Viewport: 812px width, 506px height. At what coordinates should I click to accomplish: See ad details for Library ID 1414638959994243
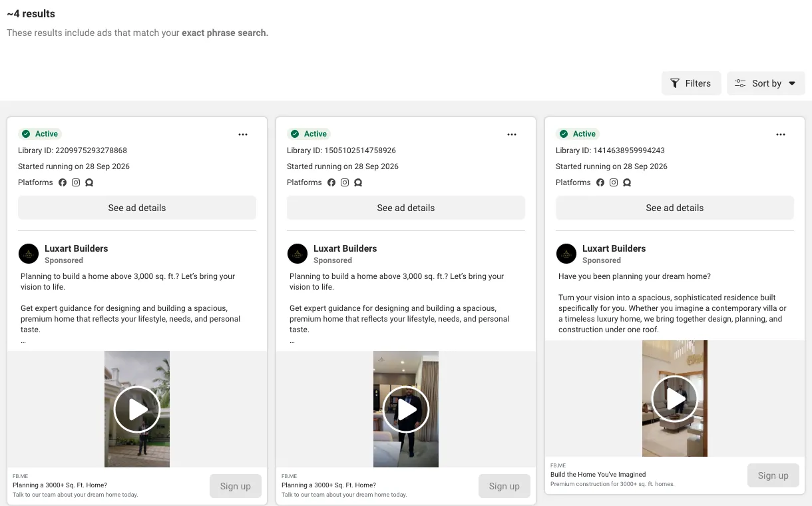[x=675, y=208]
